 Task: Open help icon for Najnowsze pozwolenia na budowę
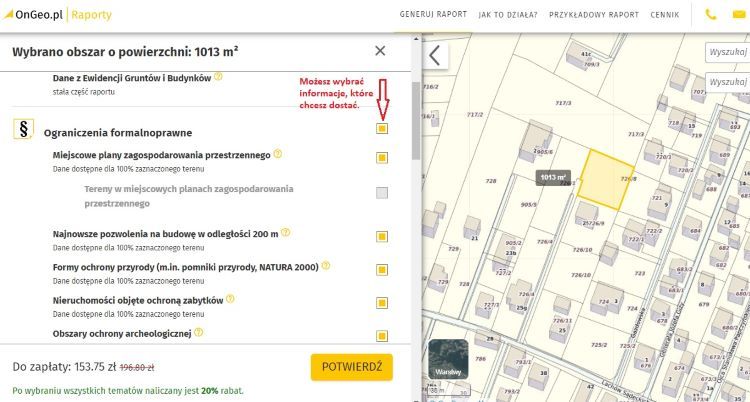(x=286, y=233)
